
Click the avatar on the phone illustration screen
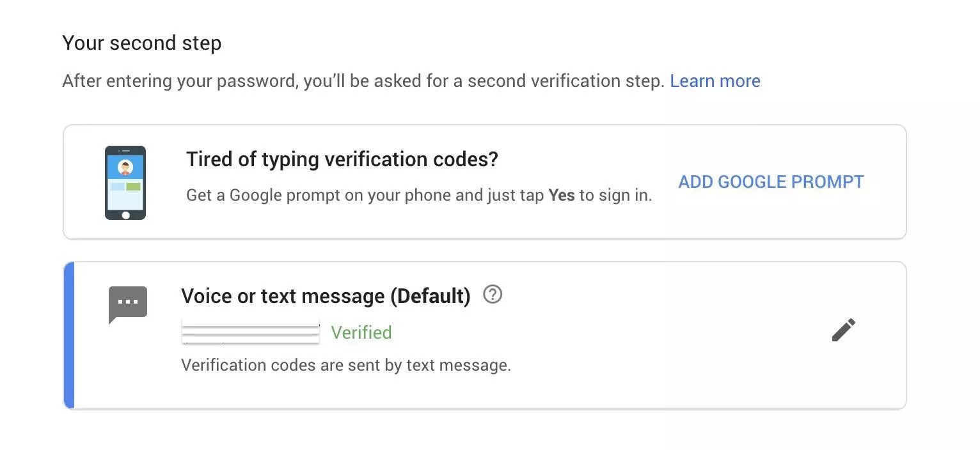[125, 168]
